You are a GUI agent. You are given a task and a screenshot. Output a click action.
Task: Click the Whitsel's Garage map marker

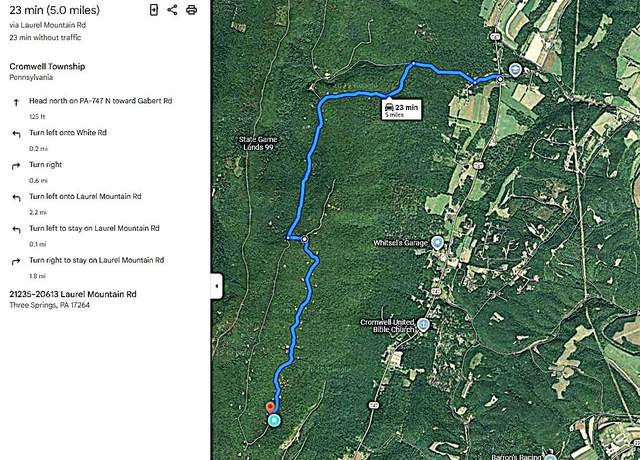(x=436, y=243)
